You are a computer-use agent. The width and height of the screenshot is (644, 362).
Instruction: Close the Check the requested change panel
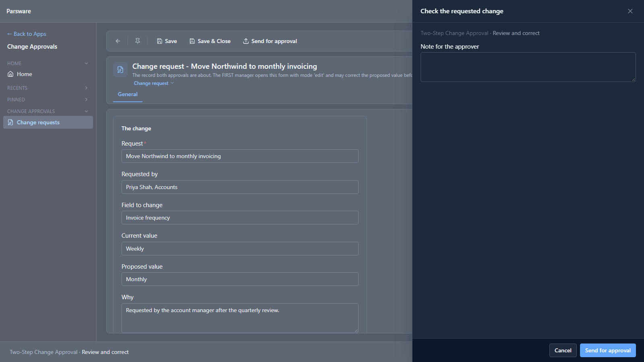coord(630,11)
